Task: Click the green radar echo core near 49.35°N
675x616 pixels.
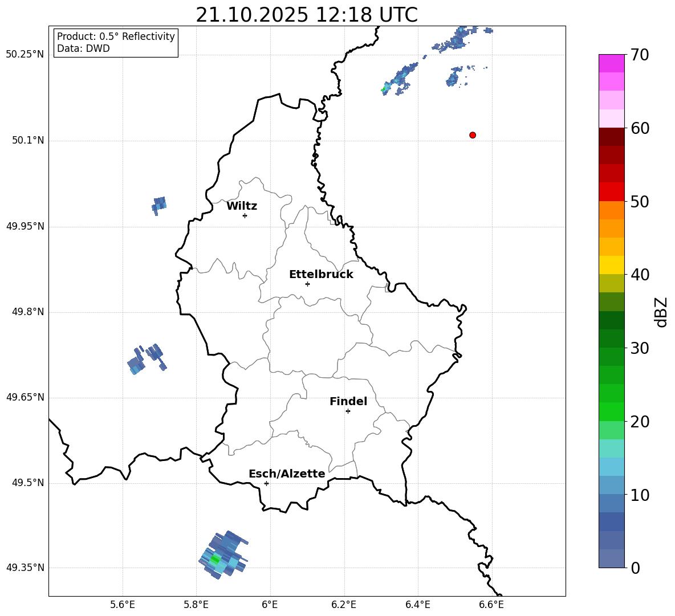Action: (x=214, y=560)
